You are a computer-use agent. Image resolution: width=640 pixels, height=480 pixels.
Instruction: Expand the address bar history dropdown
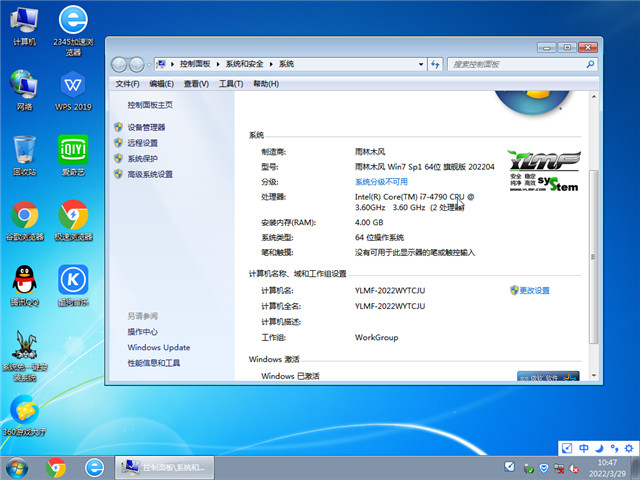pyautogui.click(x=421, y=64)
